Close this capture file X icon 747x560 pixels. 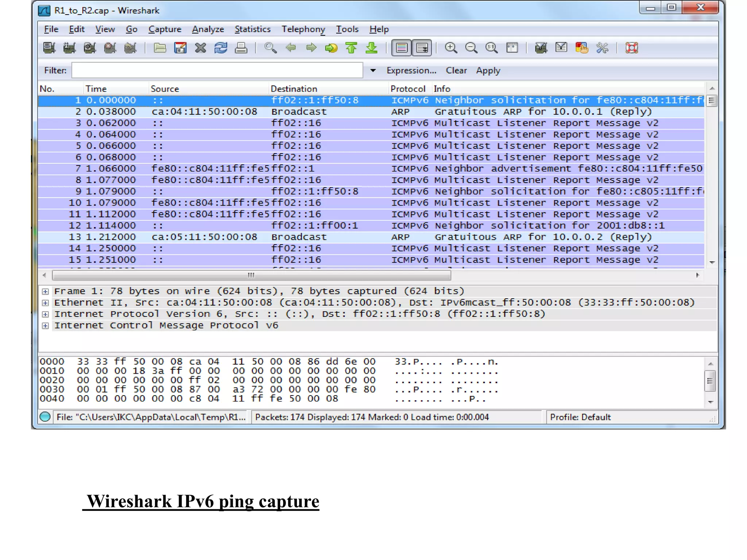pyautogui.click(x=200, y=48)
